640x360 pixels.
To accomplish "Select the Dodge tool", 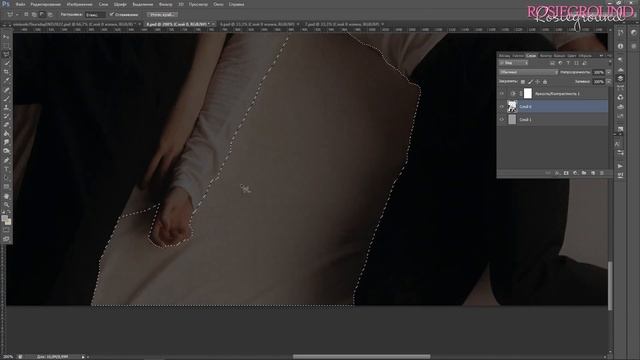I will click(6, 151).
